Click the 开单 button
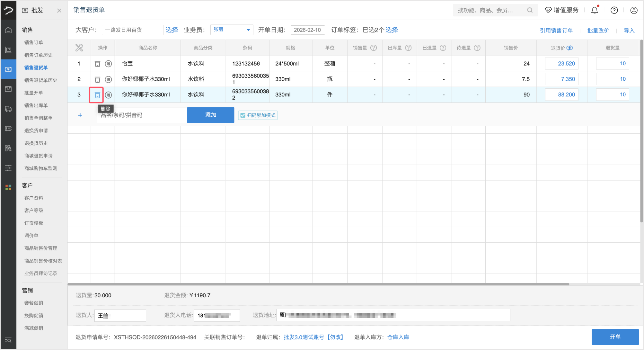The height and width of the screenshot is (350, 644). pyautogui.click(x=615, y=337)
